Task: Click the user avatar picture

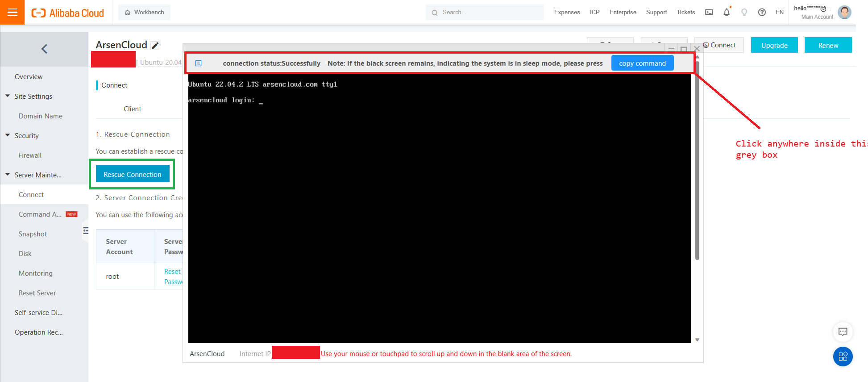Action: tap(844, 12)
